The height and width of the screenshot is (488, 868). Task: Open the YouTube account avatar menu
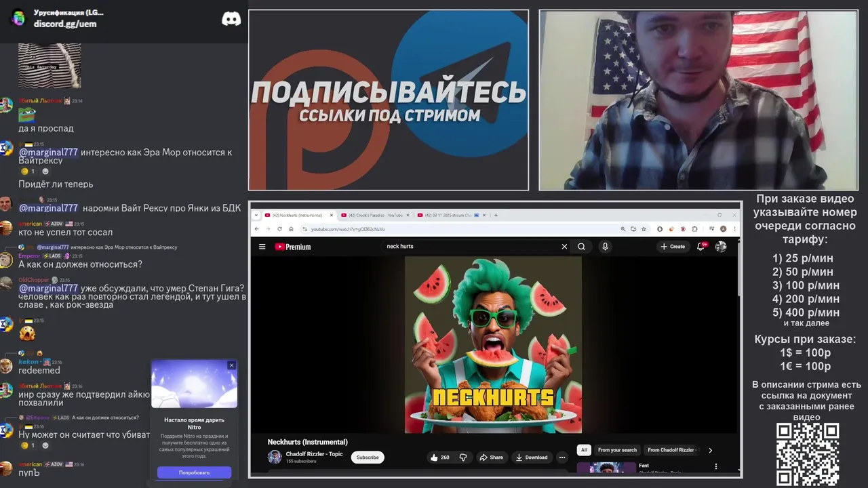click(721, 247)
